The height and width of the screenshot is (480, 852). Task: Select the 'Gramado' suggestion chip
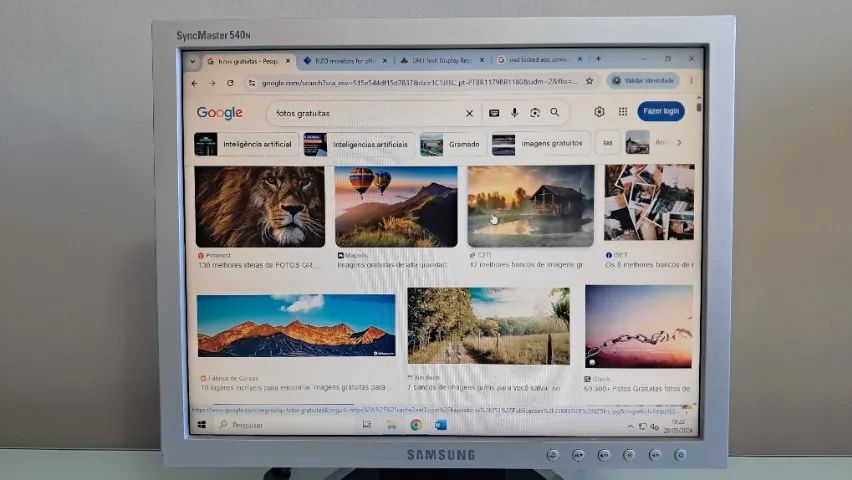pos(453,144)
